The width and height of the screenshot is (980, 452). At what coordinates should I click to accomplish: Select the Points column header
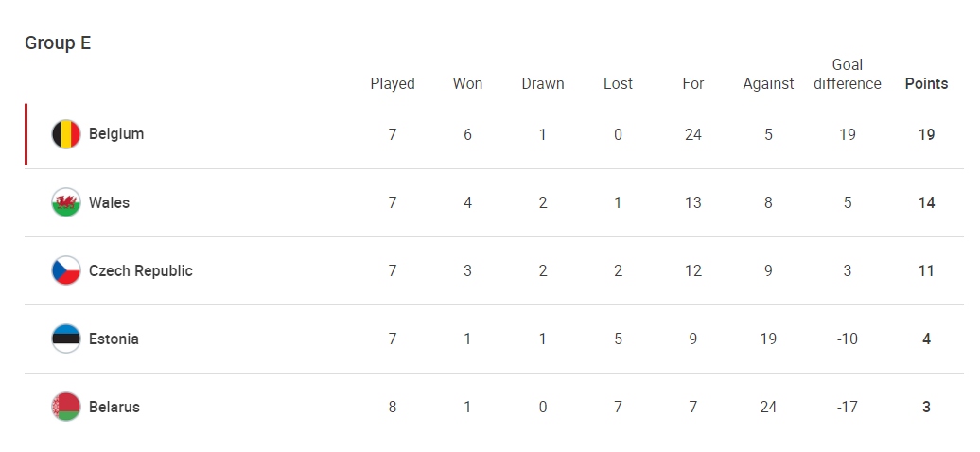(926, 84)
